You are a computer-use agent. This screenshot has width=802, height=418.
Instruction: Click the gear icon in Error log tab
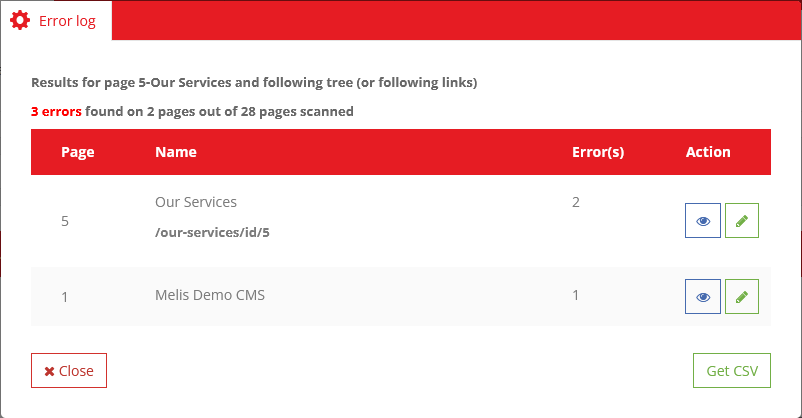coord(20,20)
